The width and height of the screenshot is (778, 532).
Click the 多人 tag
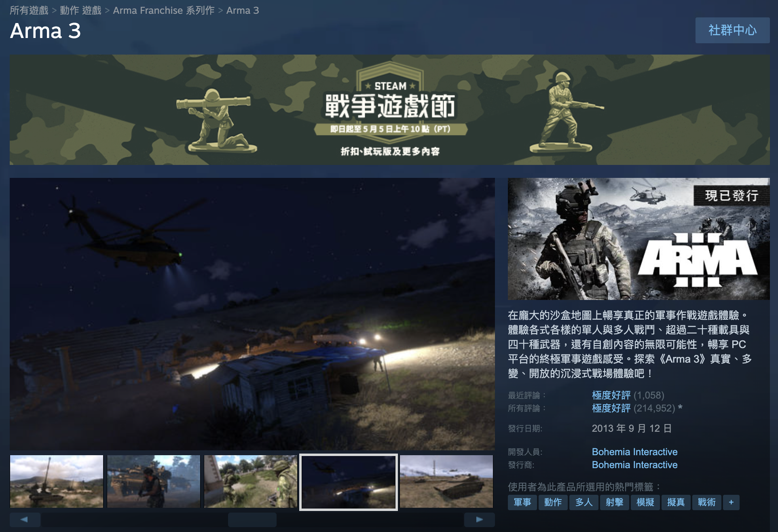coord(583,502)
